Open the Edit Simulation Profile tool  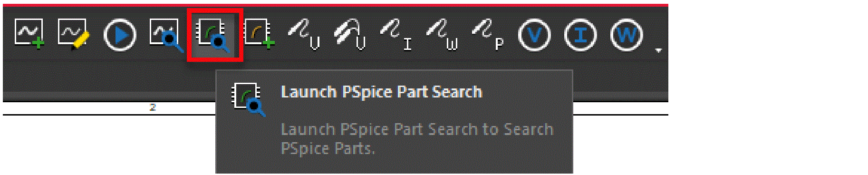[74, 34]
